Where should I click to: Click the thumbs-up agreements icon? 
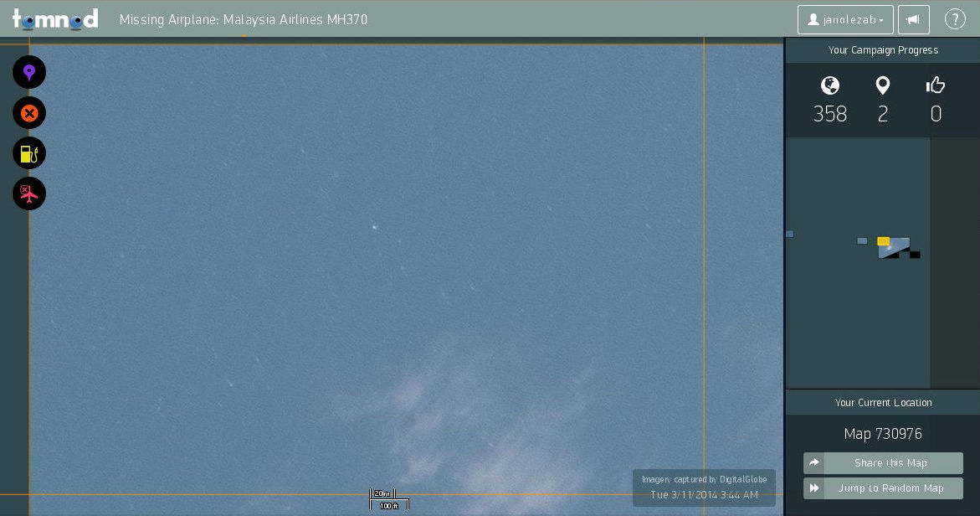(936, 85)
